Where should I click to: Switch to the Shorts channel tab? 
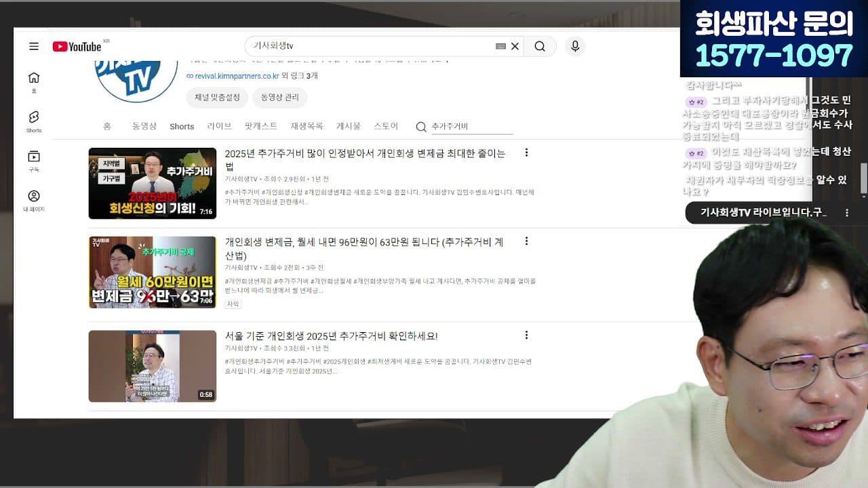(x=182, y=127)
